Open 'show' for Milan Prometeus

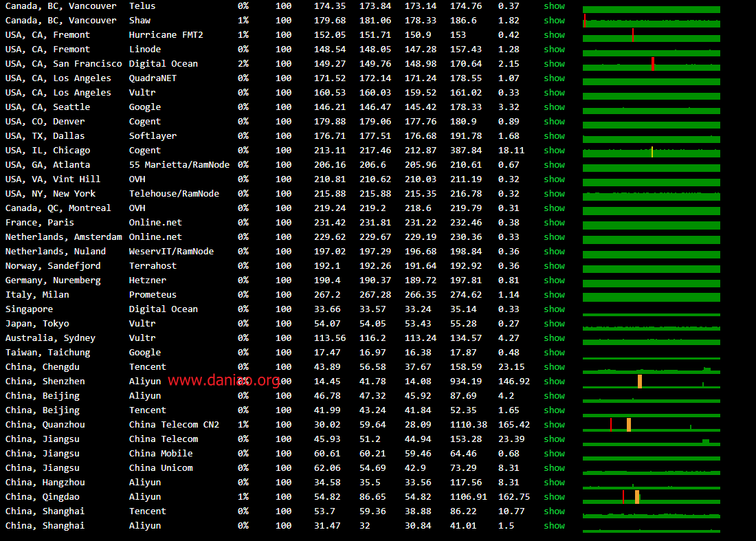(554, 295)
